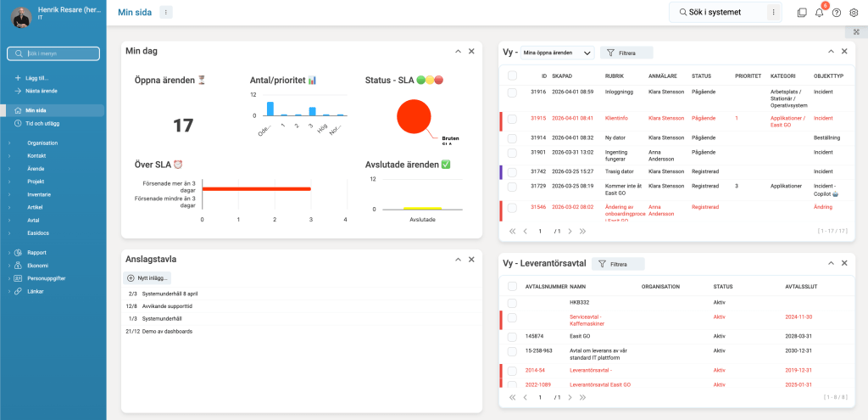
Task: Click the help question mark icon
Action: click(x=836, y=13)
